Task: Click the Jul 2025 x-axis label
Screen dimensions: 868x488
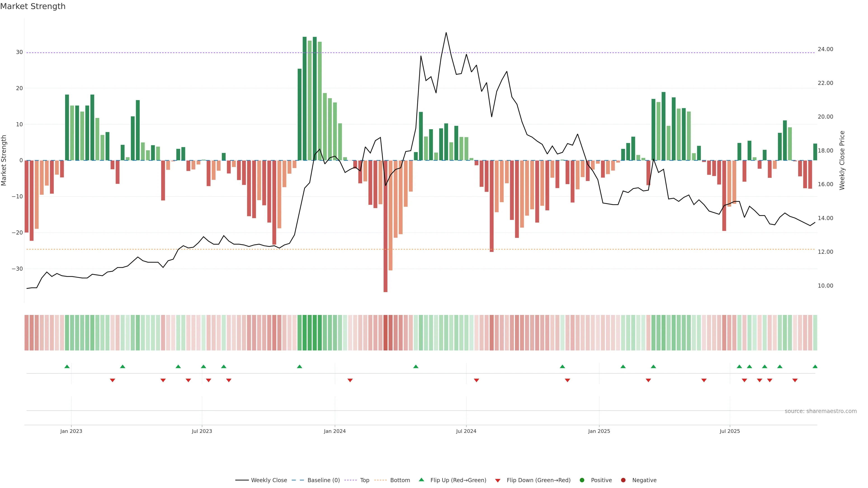Action: coord(729,431)
